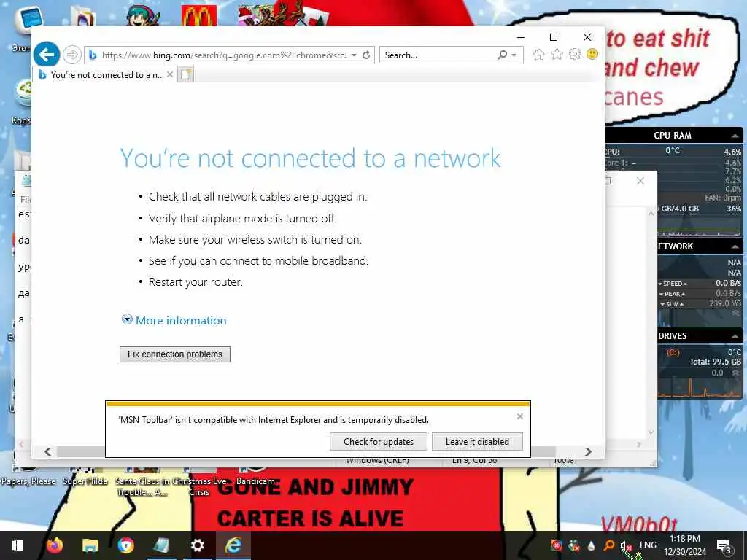This screenshot has height=560, width=747.
Task: Dismiss the MSN Toolbar notification
Action: coord(519,416)
